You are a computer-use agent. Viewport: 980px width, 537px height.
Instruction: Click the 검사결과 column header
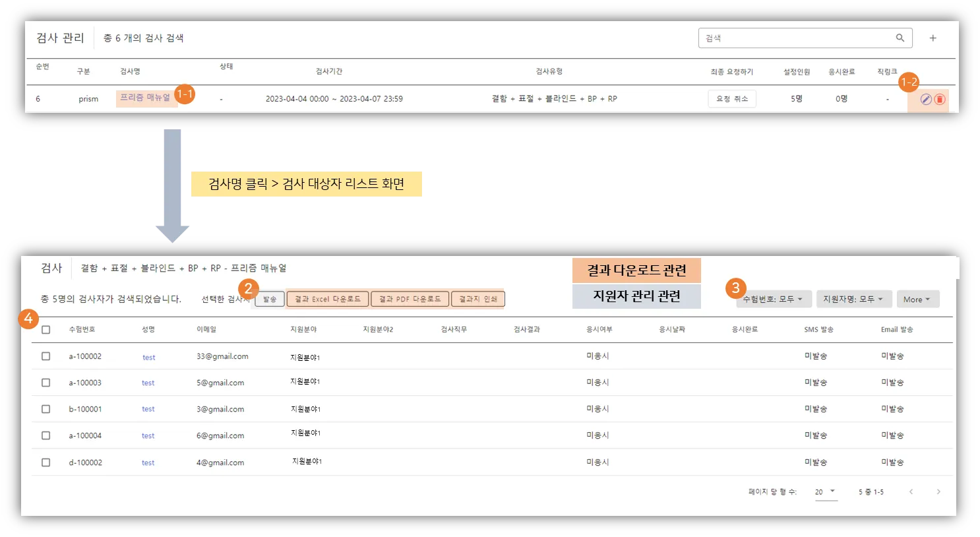527,330
